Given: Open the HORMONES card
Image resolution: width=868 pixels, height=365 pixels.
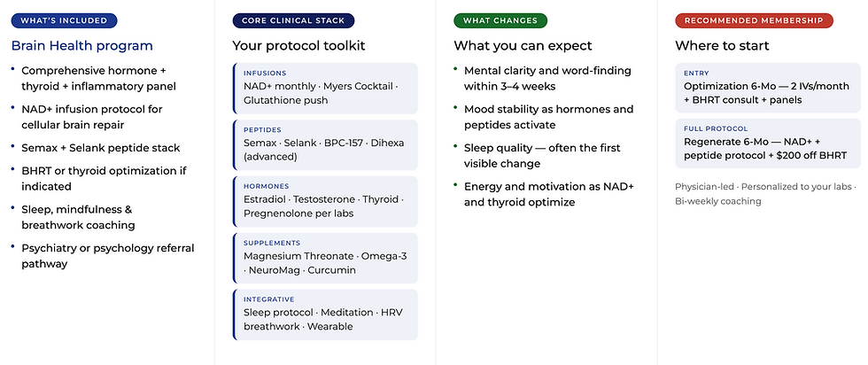Looking at the screenshot, I should click(326, 201).
